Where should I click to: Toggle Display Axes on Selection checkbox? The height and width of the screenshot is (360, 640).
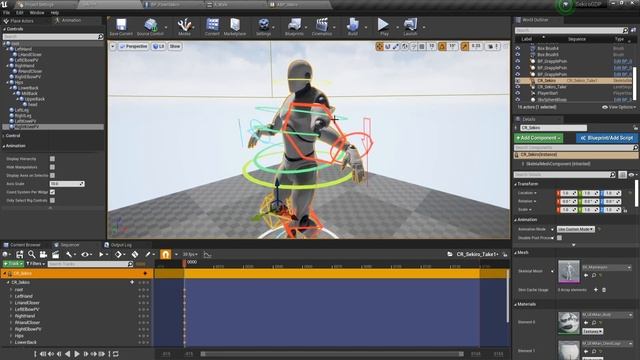[52, 176]
